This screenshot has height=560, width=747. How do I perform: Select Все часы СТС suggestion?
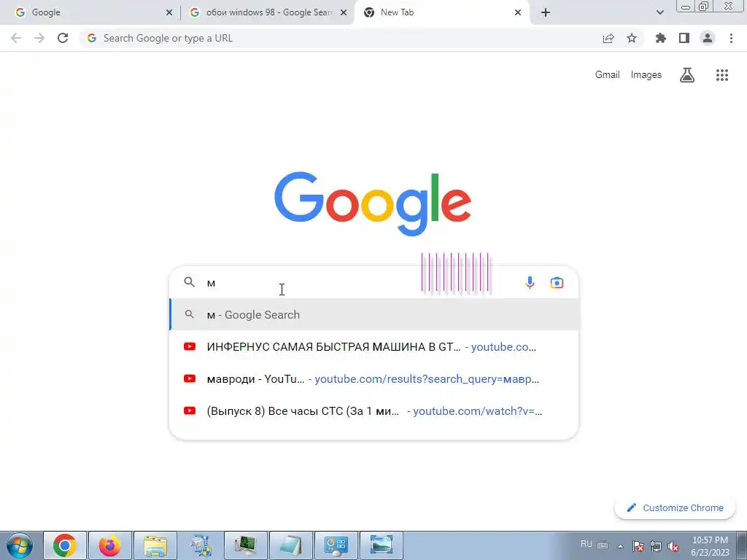374,411
